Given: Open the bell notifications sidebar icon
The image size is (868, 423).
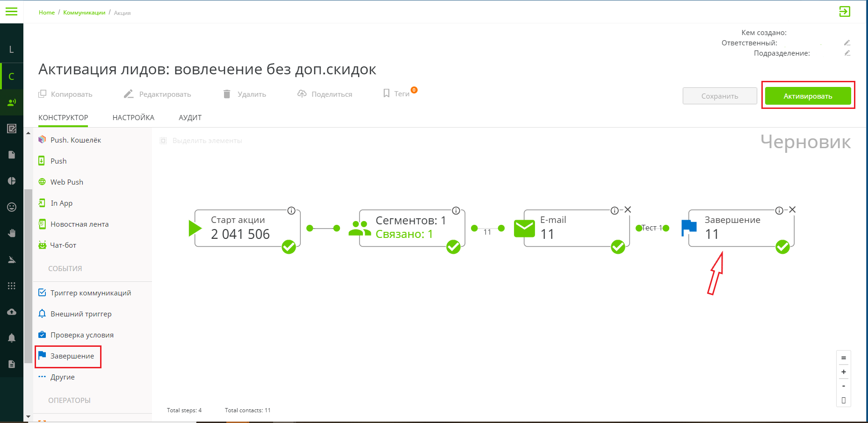Looking at the screenshot, I should (x=12, y=338).
